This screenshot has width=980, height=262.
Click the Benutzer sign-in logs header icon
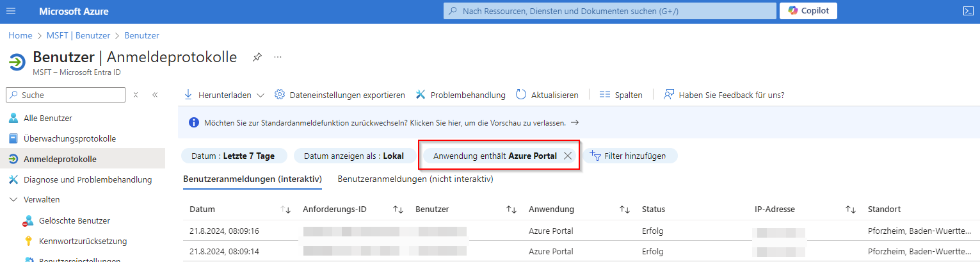[17, 62]
